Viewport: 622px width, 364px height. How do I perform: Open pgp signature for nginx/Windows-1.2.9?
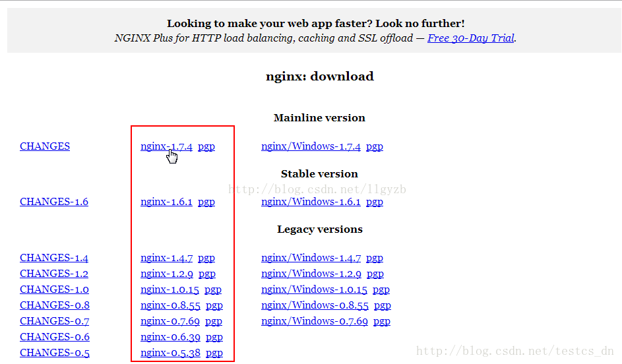(375, 274)
